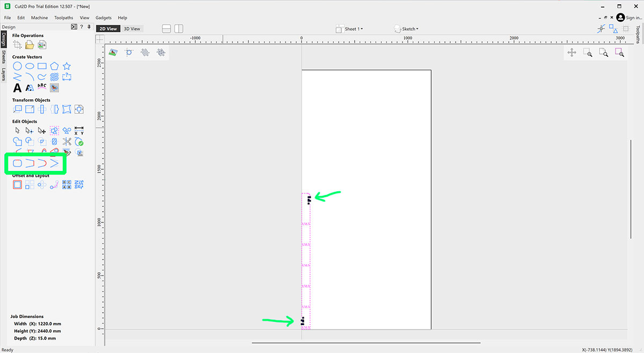Screen dimensions: 644x353
Task: Select the Draw Circle tool
Action: click(x=17, y=66)
